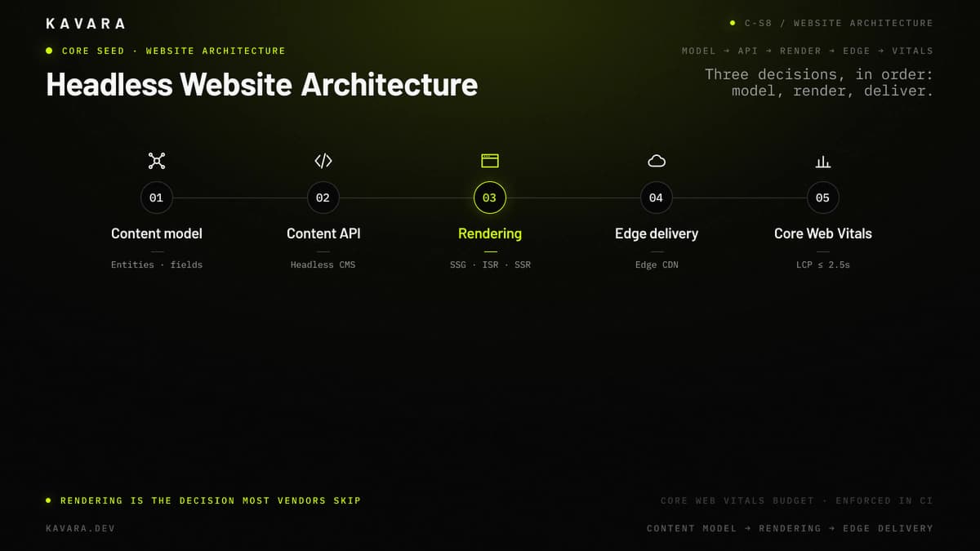Click the bar chart icon above Core Web Vitals

[823, 162]
